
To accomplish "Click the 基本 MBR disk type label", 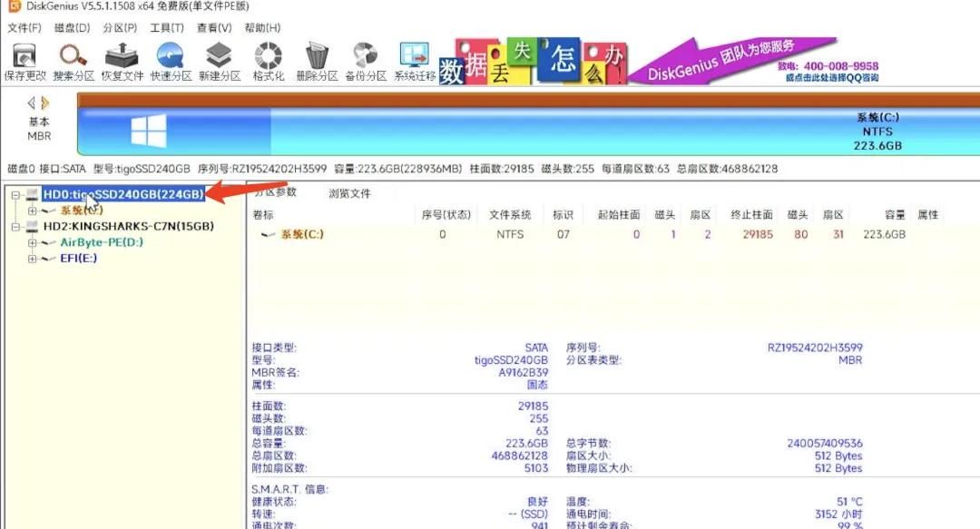I will [x=39, y=129].
